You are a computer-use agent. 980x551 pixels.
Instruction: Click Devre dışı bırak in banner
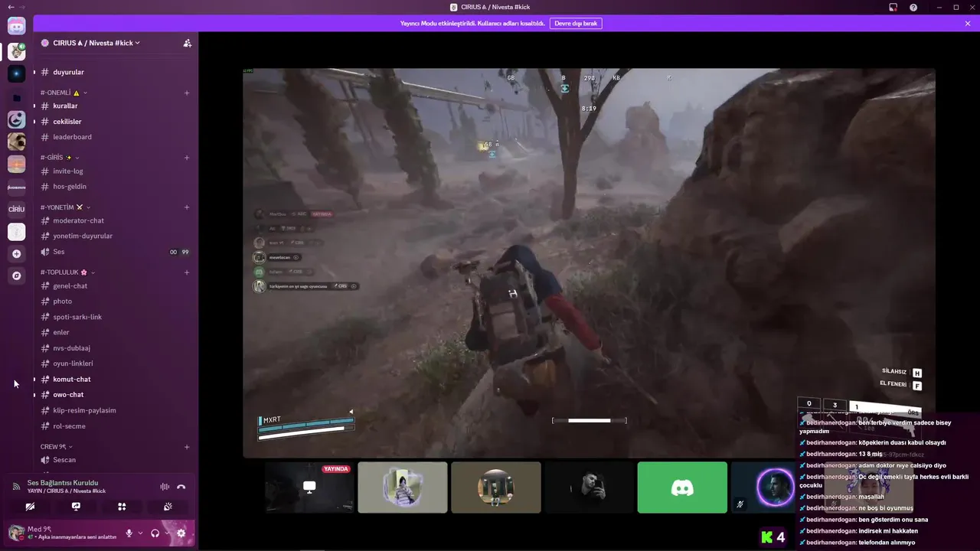(576, 24)
